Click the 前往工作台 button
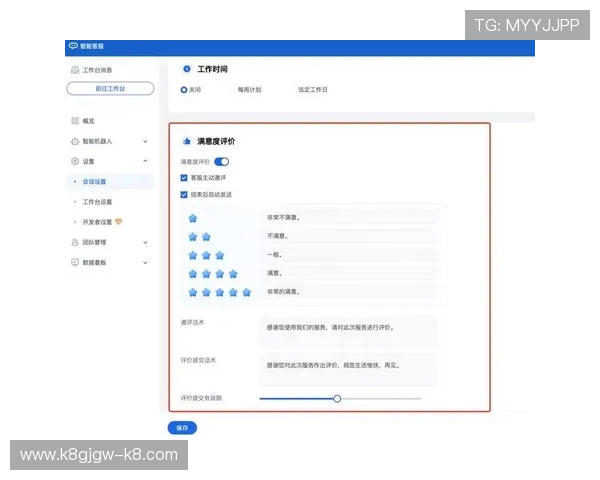The height and width of the screenshot is (480, 600). click(110, 88)
